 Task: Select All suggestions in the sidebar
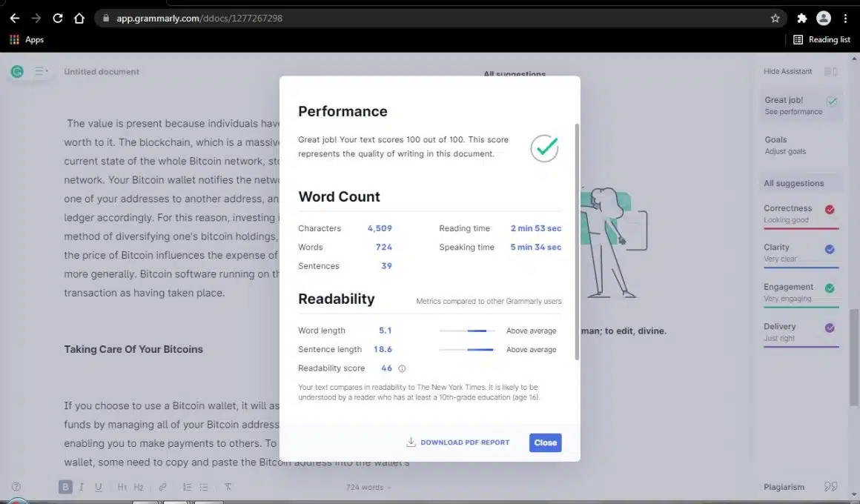click(793, 183)
